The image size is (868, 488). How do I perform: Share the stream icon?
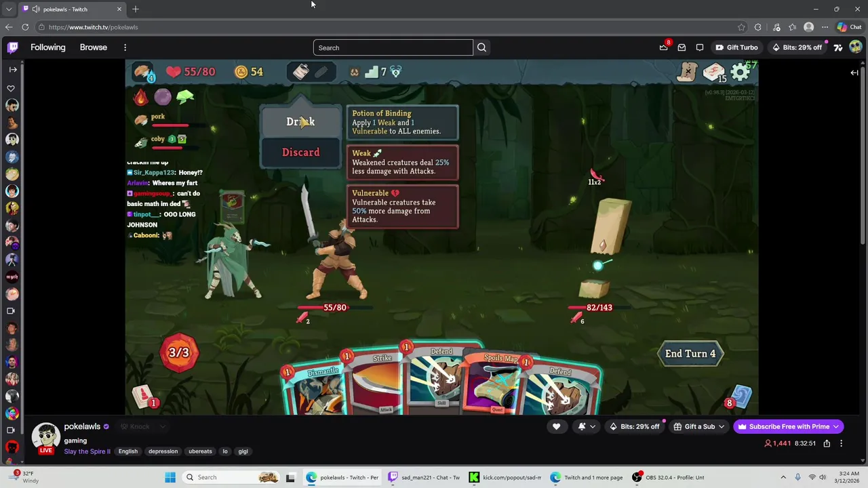(x=827, y=443)
